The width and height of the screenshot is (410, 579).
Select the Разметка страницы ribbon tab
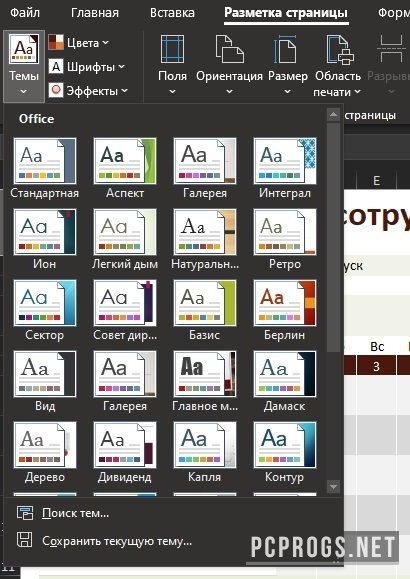coord(286,13)
